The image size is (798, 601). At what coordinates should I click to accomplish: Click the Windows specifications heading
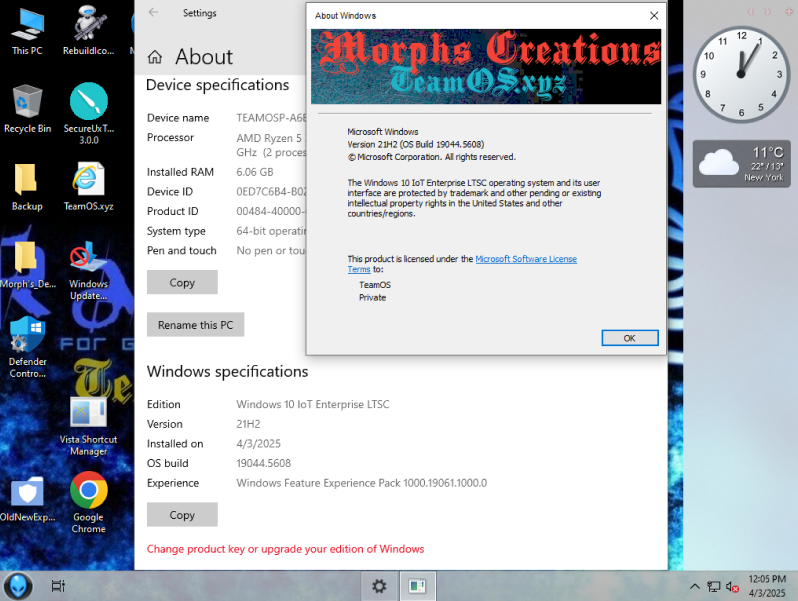tap(227, 372)
